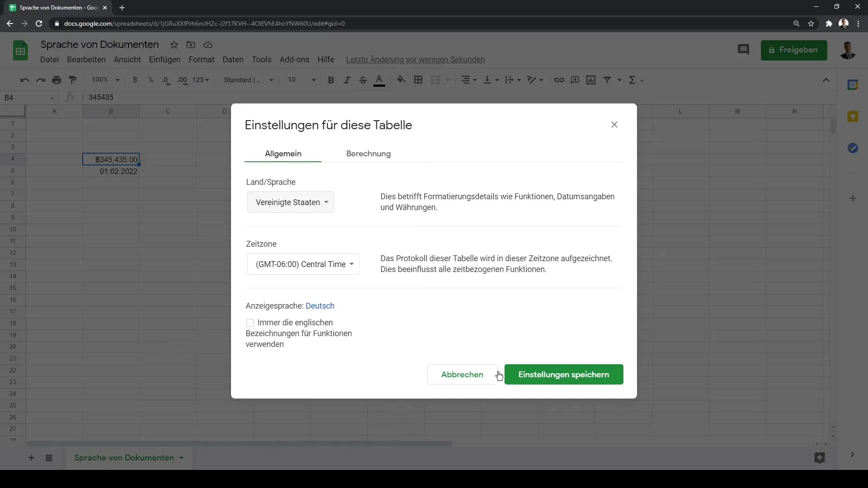The image size is (868, 488).
Task: Open the borders tool
Action: pos(418,80)
